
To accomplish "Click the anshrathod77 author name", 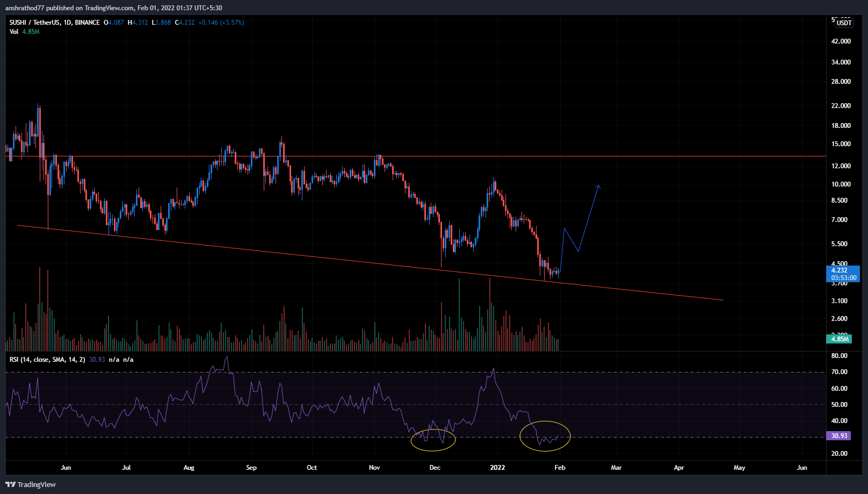I will pyautogui.click(x=25, y=8).
